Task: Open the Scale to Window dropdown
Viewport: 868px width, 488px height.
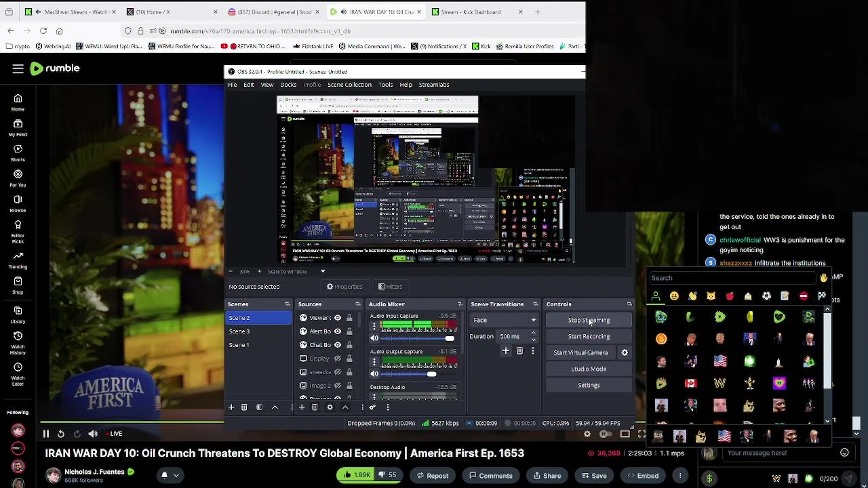Action: point(296,272)
